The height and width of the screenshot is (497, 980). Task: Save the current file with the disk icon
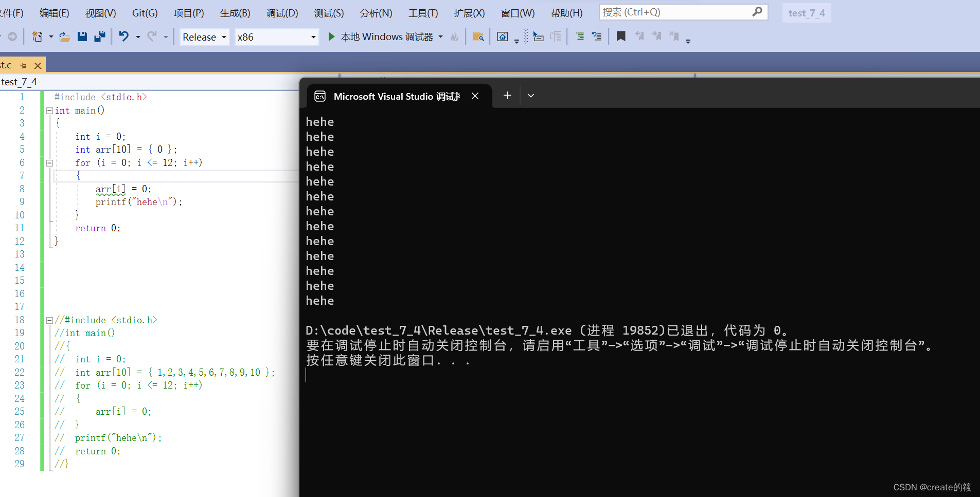tap(82, 36)
